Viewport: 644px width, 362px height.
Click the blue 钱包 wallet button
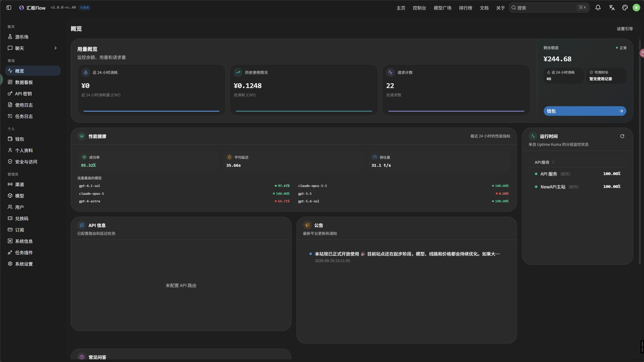tap(585, 111)
